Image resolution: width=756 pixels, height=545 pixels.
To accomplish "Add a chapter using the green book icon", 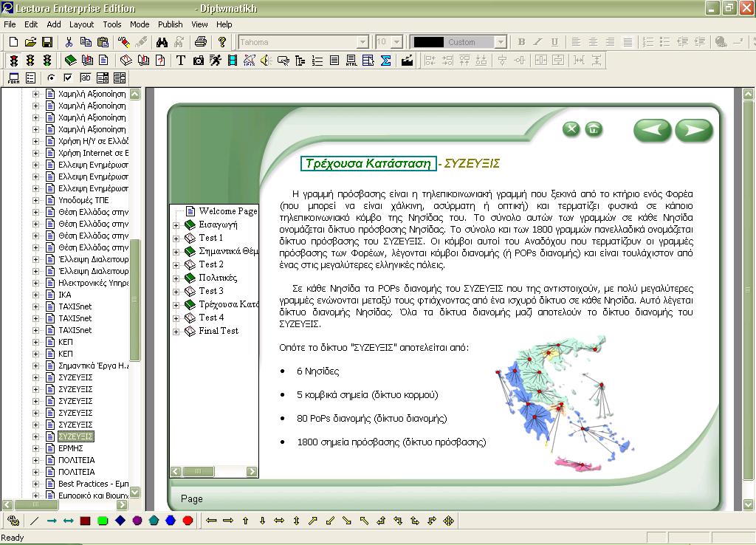I will tap(70, 61).
